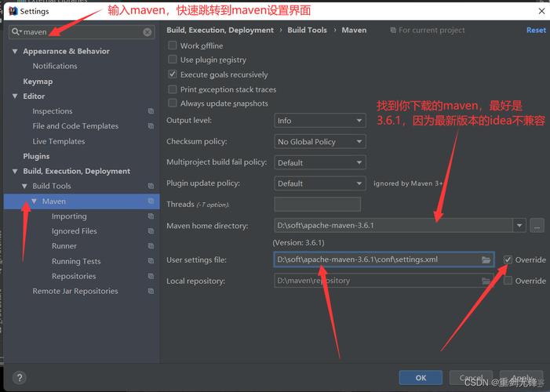Screen dimensions: 550x392
Task: Close the Settings dialog
Action: (541, 11)
